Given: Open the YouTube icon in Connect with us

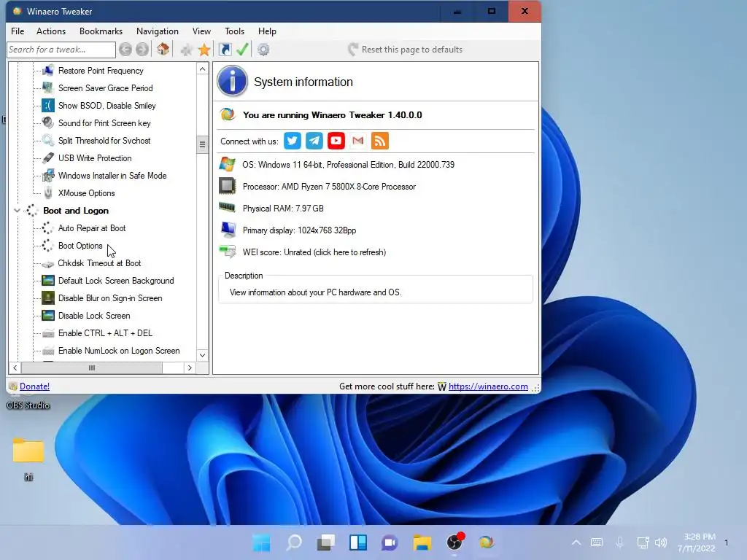Looking at the screenshot, I should [336, 141].
